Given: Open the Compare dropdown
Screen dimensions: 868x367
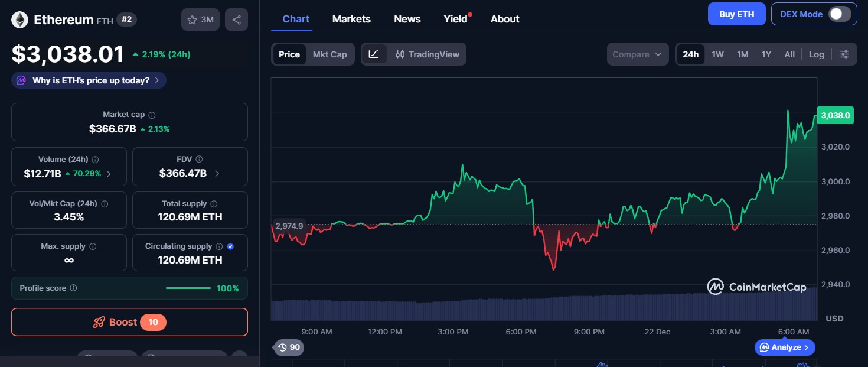Looking at the screenshot, I should click(x=638, y=54).
